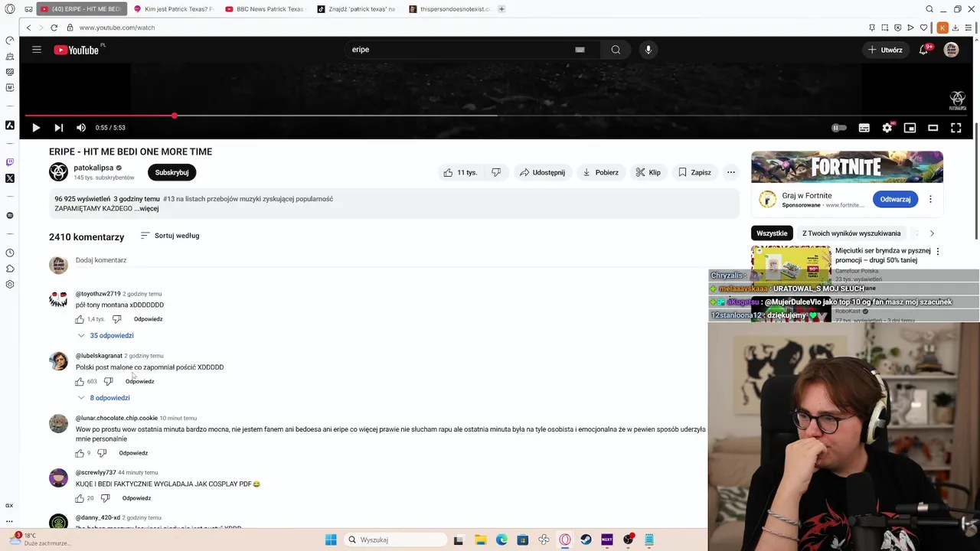Show more filter chips with the right chevron
The image size is (980, 551).
point(932,233)
